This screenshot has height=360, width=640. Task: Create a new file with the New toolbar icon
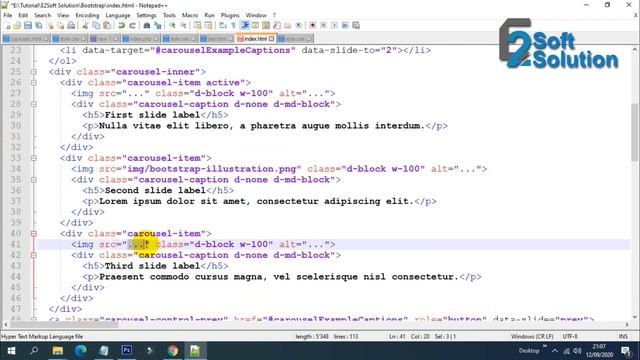(x=7, y=25)
